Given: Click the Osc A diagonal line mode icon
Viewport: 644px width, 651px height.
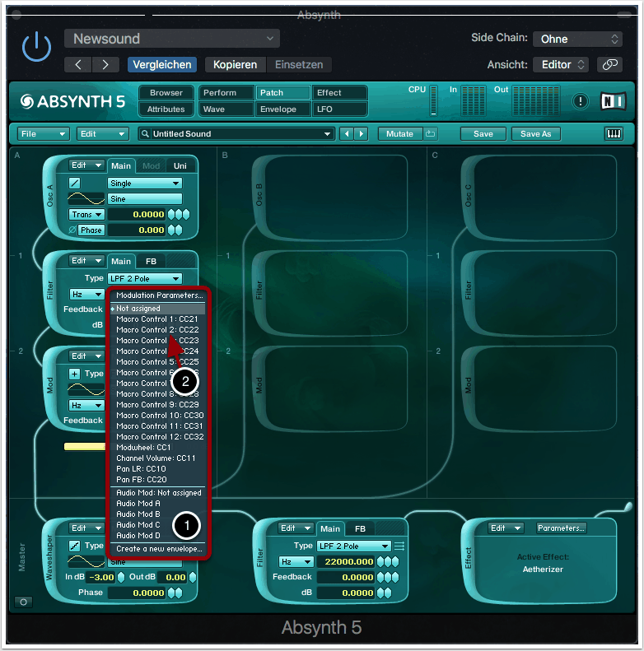Looking at the screenshot, I should 74,183.
